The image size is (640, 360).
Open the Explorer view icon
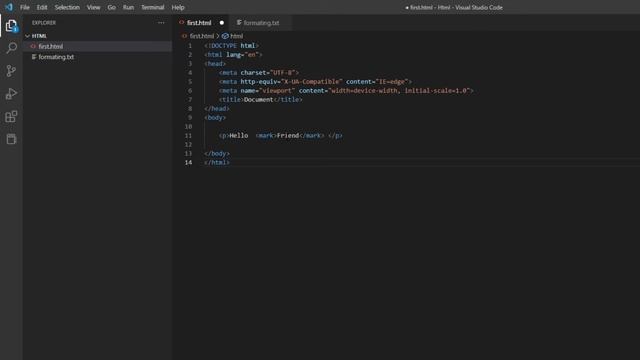11,26
